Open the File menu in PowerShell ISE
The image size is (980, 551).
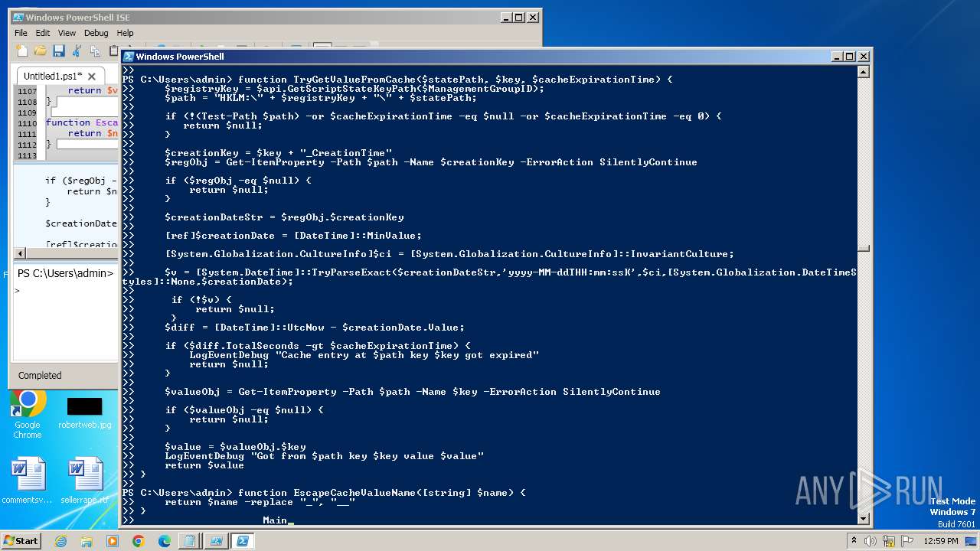pyautogui.click(x=21, y=33)
